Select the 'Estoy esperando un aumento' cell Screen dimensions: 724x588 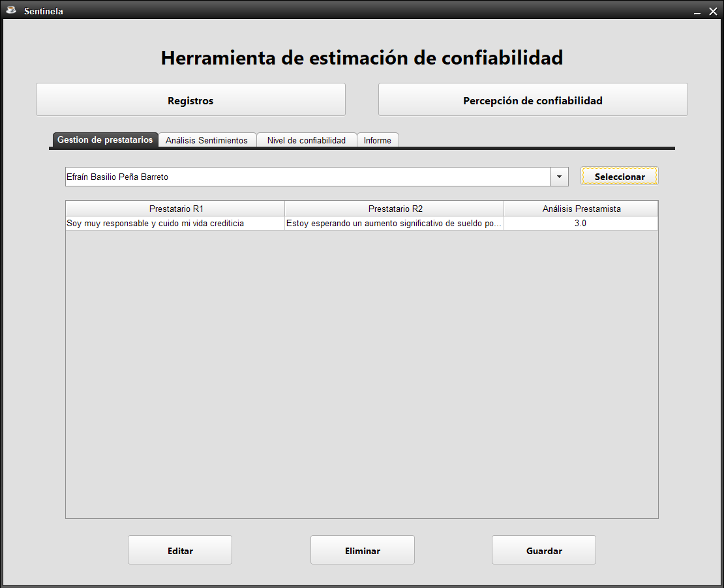tap(395, 224)
